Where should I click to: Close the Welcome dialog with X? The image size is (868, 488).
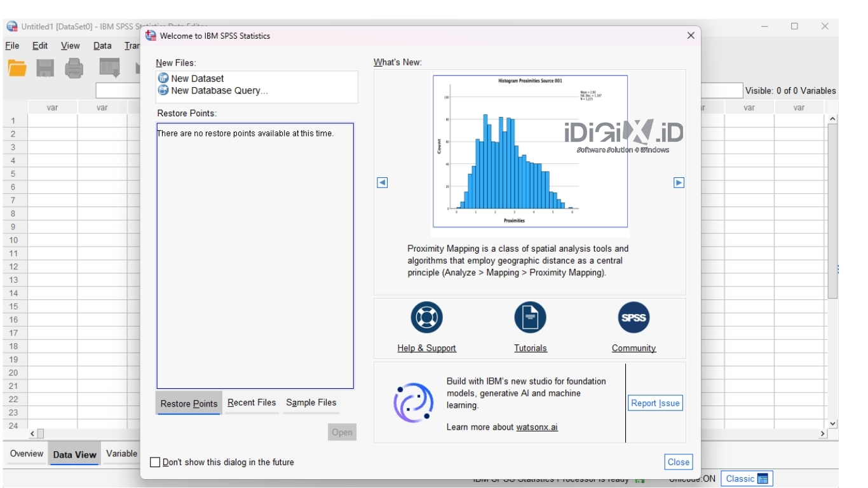point(691,36)
